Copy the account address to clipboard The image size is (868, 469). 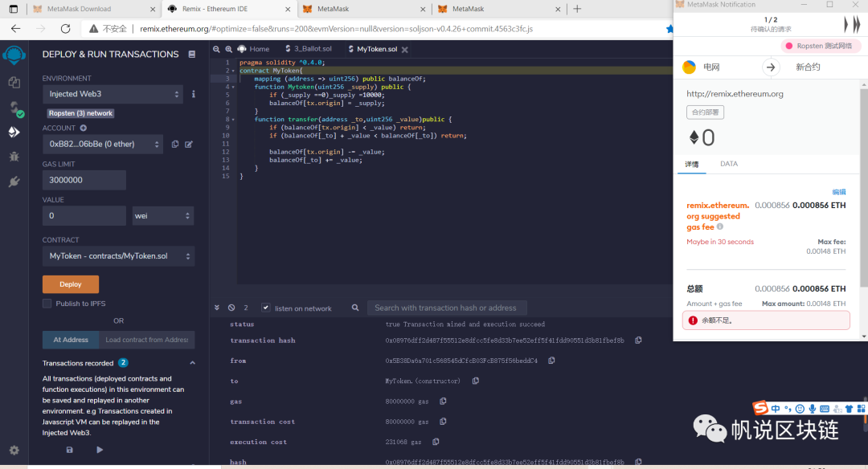[x=175, y=145]
